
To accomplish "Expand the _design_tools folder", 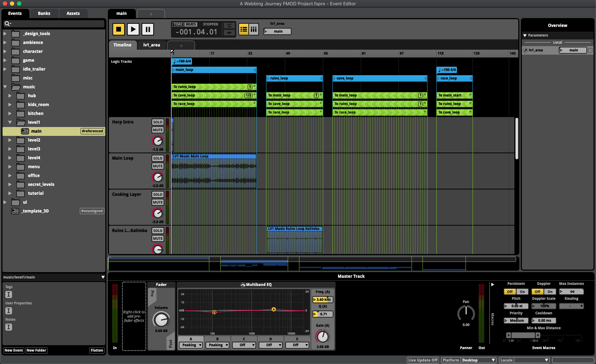I will click(x=5, y=34).
